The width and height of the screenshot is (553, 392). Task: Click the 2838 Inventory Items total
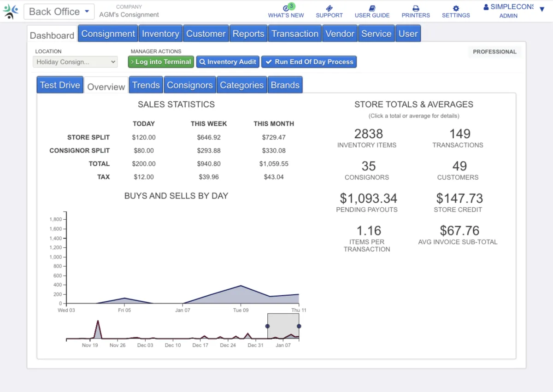tap(368, 134)
